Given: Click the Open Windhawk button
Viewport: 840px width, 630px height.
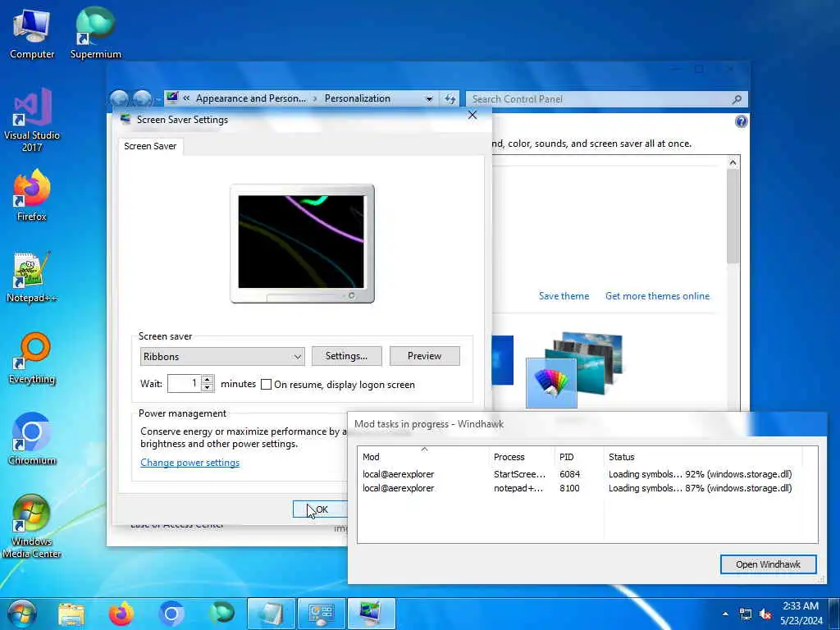Looking at the screenshot, I should 768,564.
